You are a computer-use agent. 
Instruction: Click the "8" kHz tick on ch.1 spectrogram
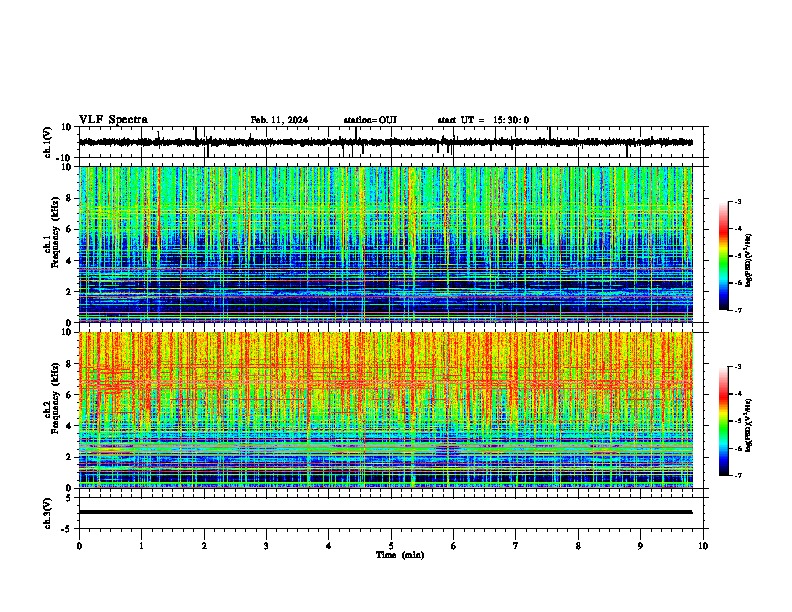[x=70, y=198]
